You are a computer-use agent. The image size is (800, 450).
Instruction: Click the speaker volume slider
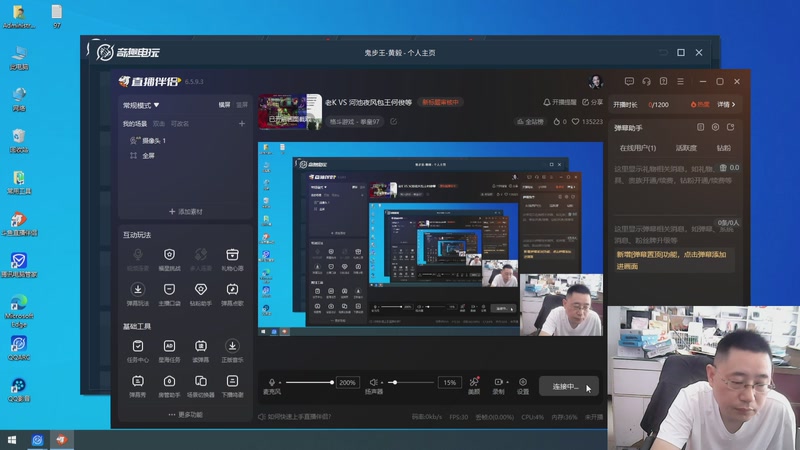click(x=411, y=382)
